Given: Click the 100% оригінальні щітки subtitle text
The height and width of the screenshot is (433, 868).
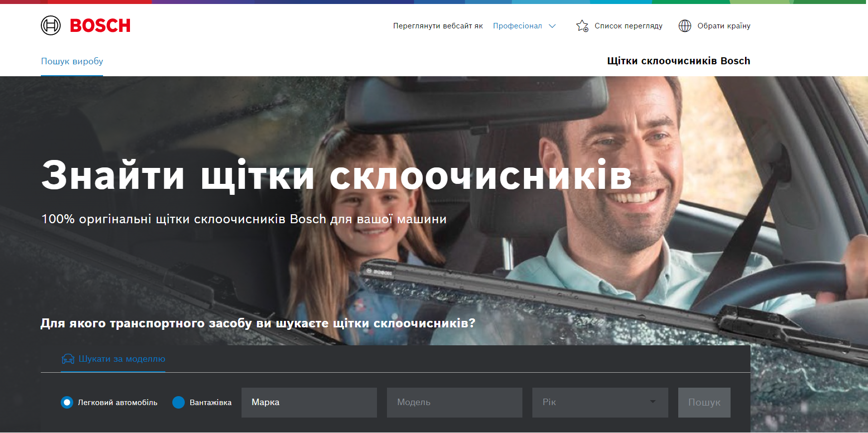Looking at the screenshot, I should point(244,219).
